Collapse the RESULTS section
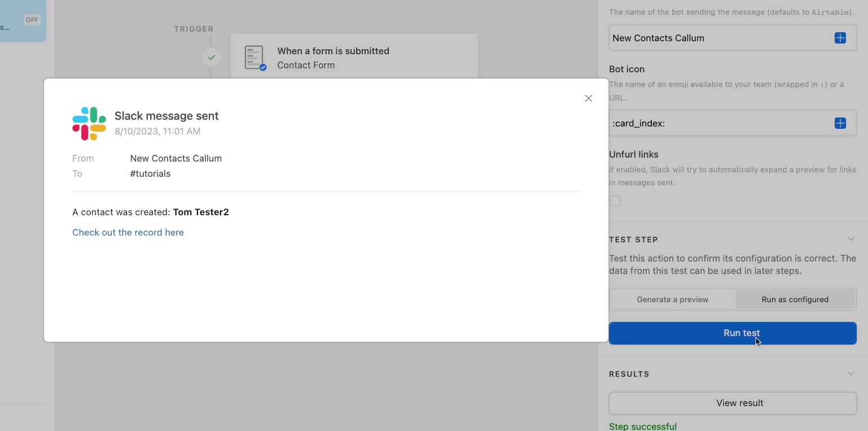 click(851, 373)
